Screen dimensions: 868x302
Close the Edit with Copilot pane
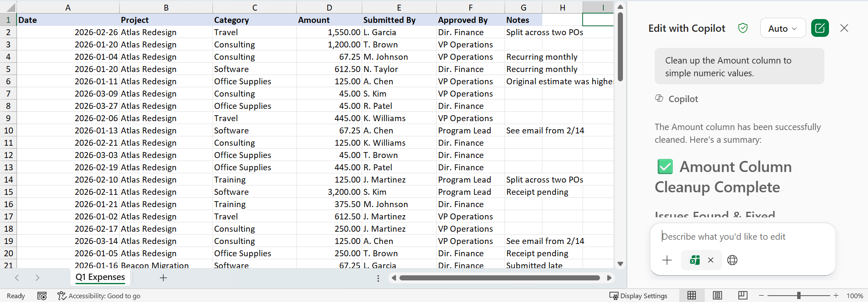point(844,28)
